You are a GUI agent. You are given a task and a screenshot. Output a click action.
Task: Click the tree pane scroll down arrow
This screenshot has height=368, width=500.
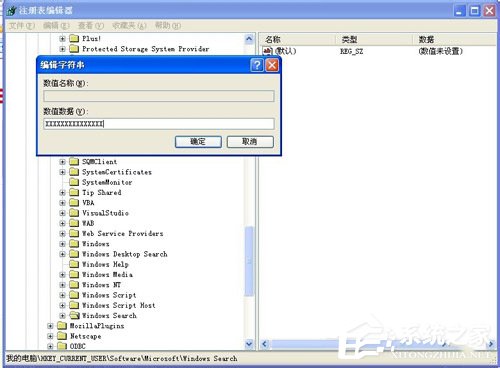pyautogui.click(x=249, y=344)
